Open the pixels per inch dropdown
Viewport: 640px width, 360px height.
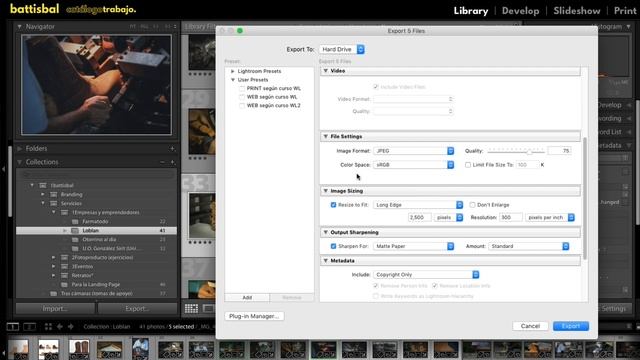point(550,218)
